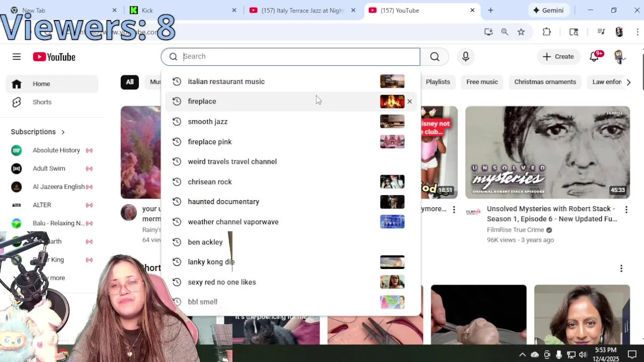Select the fireplace search suggestion
Image resolution: width=644 pixels, height=362 pixels.
(x=290, y=102)
